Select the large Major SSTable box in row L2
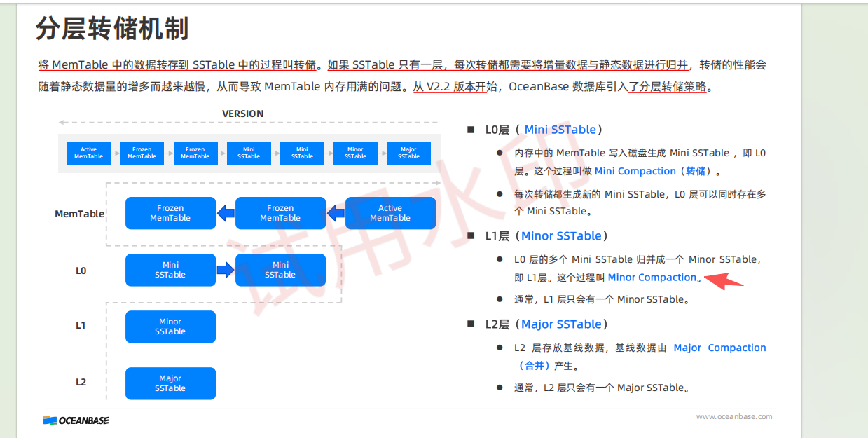The image size is (868, 438). click(170, 383)
